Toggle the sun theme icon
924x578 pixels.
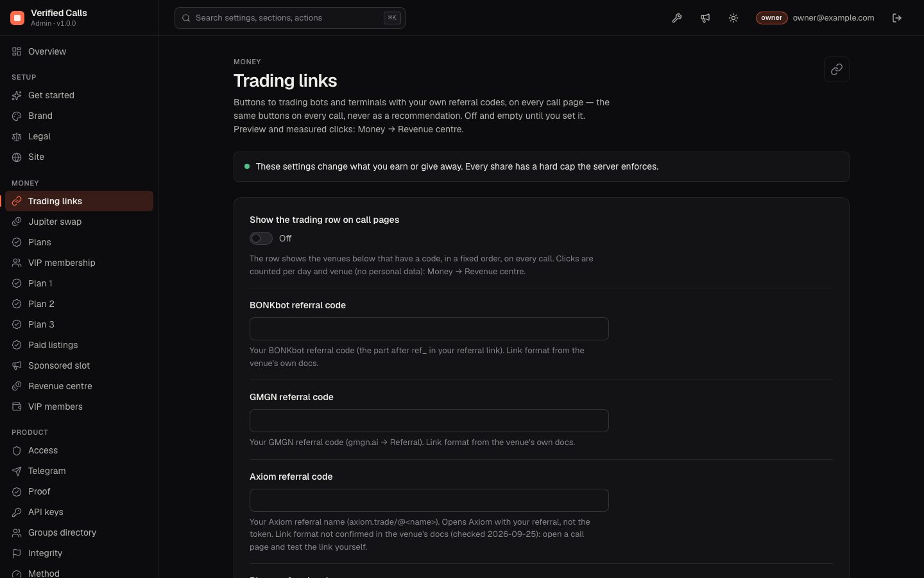coord(733,18)
